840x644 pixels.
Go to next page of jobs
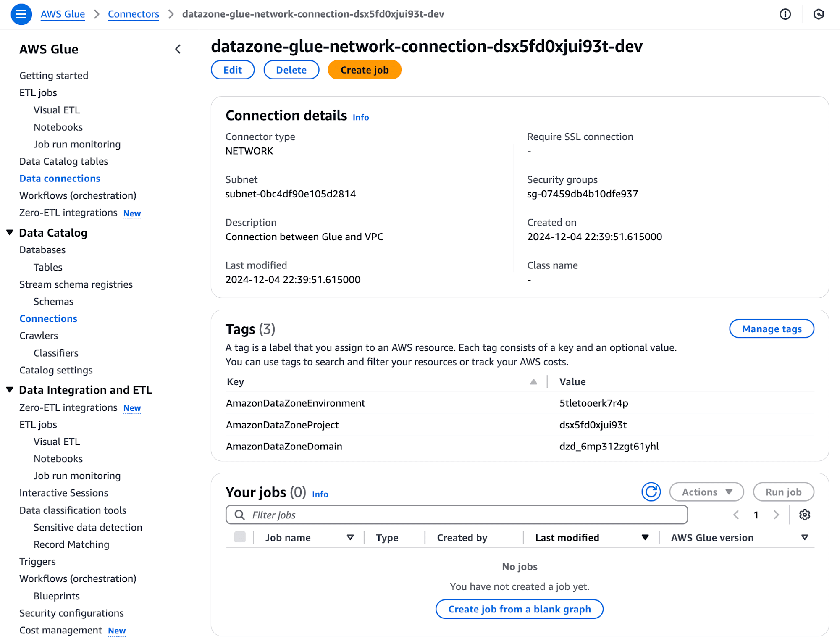tap(776, 515)
